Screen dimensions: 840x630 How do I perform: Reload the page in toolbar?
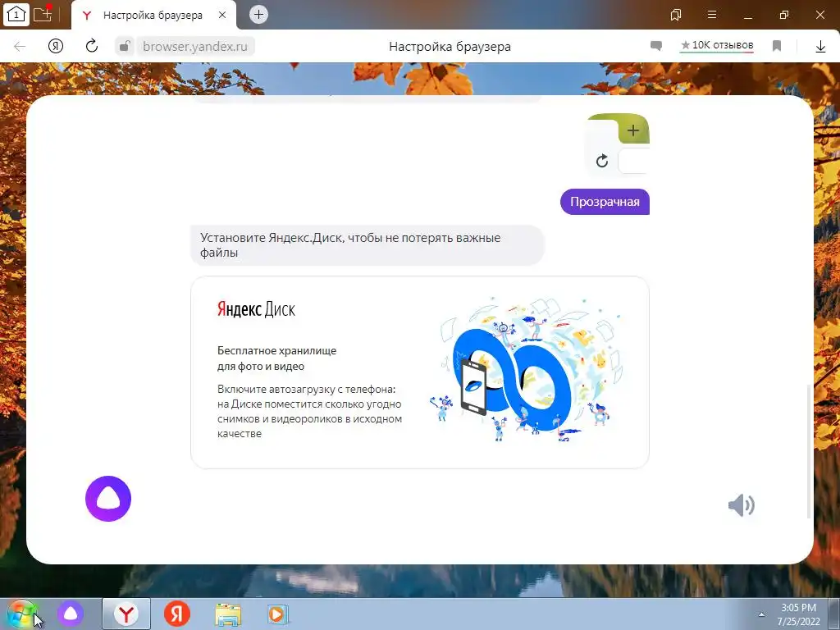[92, 46]
